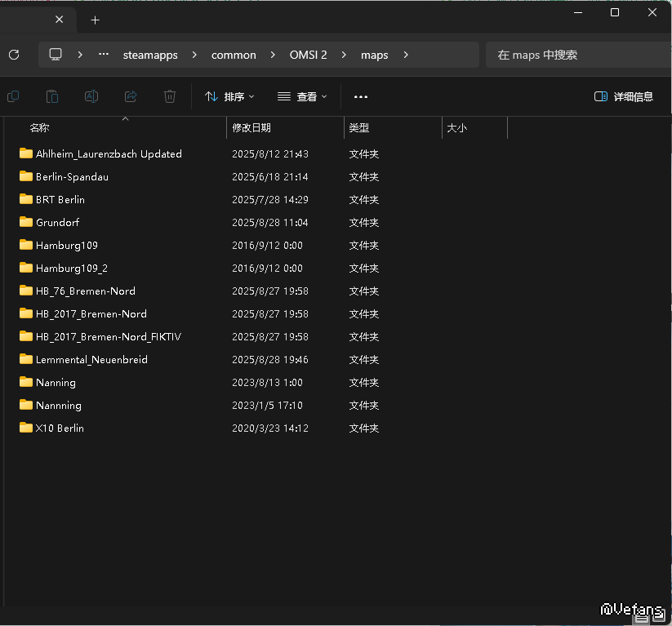
Task: Click the delete trash can icon
Action: pyautogui.click(x=170, y=96)
